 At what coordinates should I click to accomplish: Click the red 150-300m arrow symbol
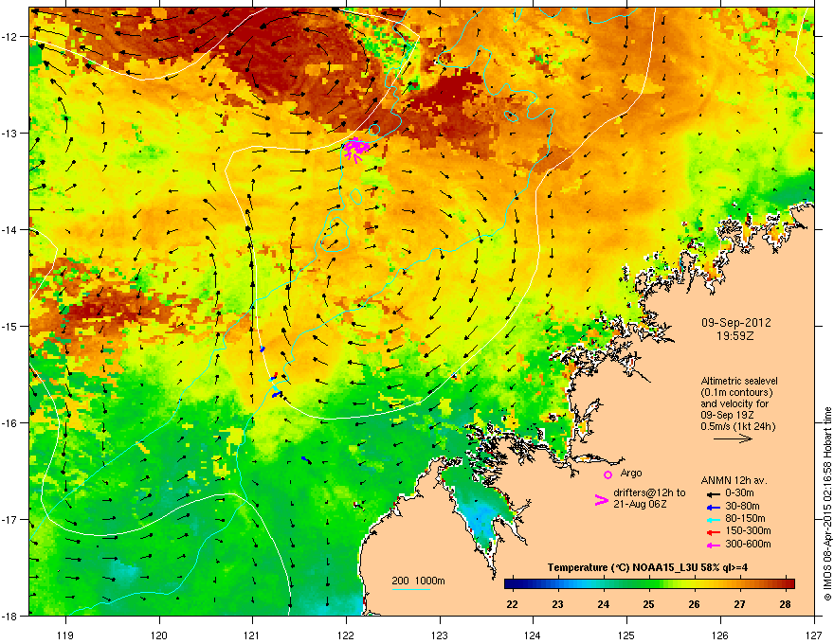[x=712, y=532]
